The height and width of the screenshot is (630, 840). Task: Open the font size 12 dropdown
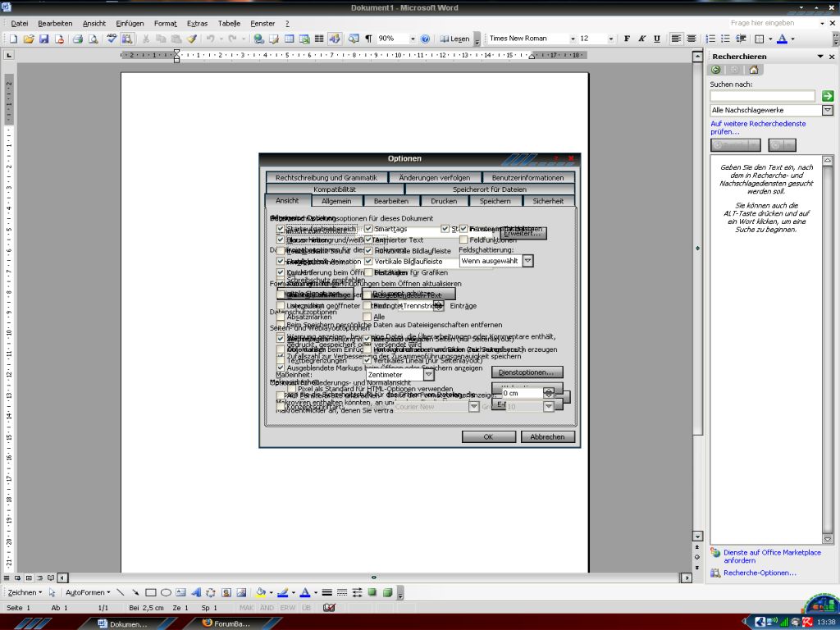610,39
